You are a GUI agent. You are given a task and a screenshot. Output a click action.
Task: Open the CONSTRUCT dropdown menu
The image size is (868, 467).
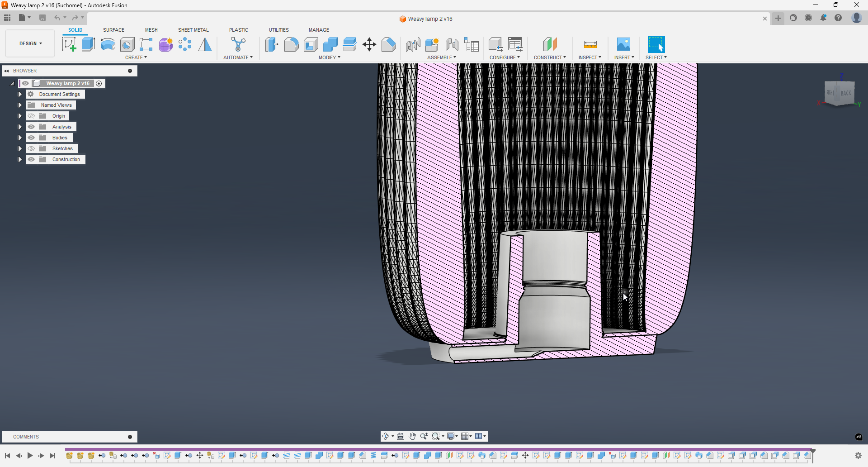550,57
